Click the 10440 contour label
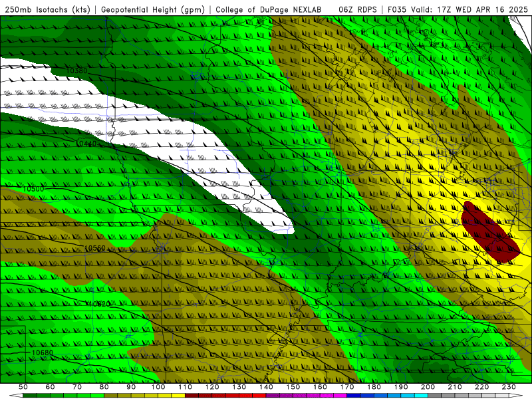 click(x=86, y=144)
